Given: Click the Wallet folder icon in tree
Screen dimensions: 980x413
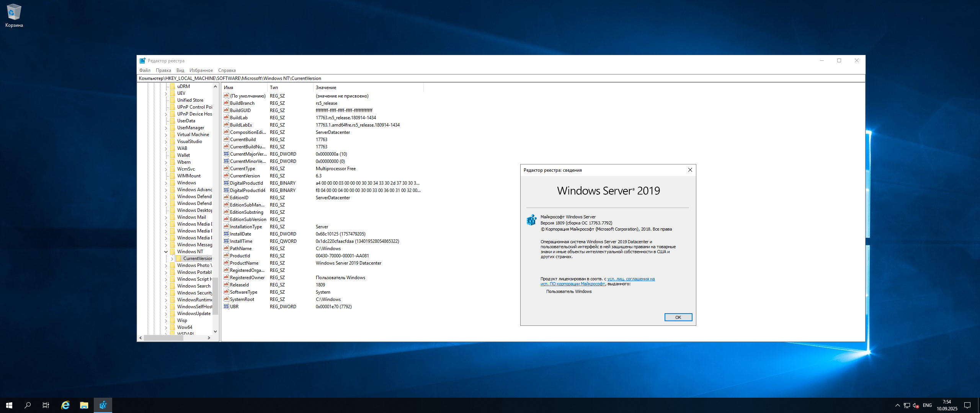Looking at the screenshot, I should (x=172, y=155).
